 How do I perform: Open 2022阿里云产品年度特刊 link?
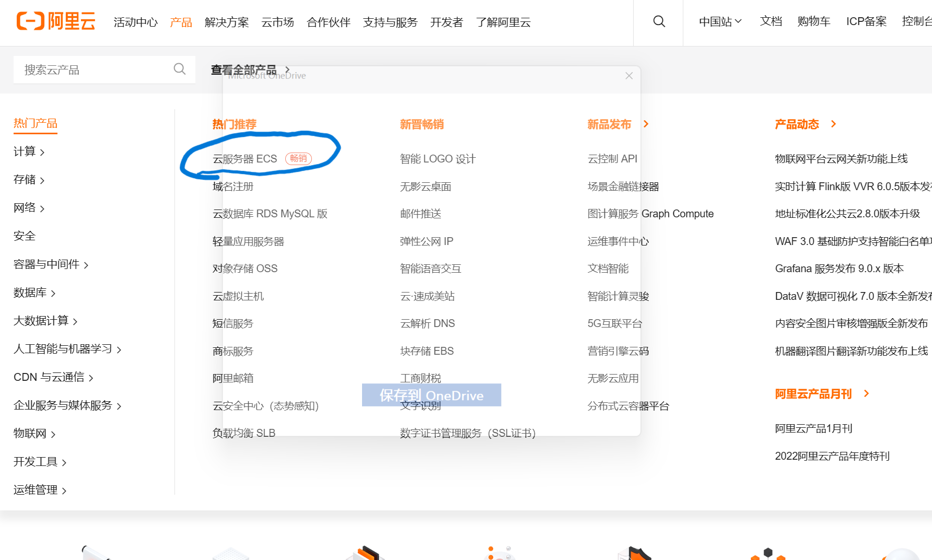pyautogui.click(x=832, y=456)
